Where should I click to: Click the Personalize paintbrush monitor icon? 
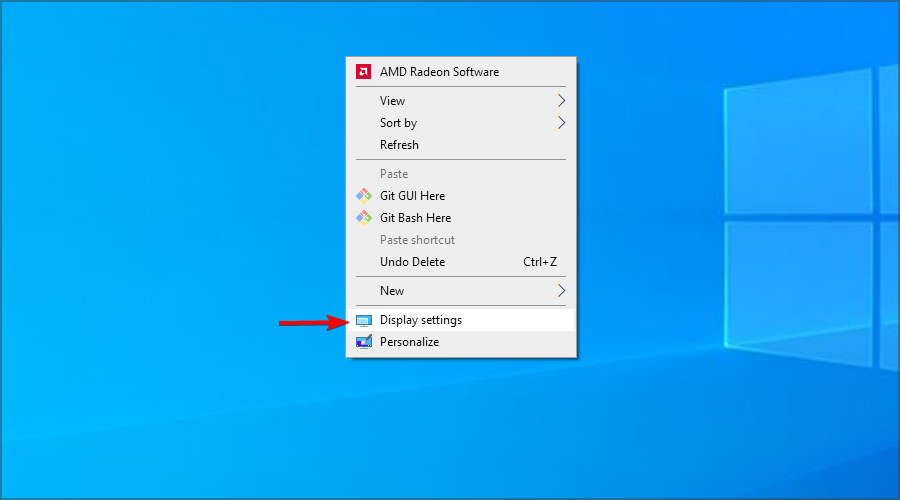point(364,342)
